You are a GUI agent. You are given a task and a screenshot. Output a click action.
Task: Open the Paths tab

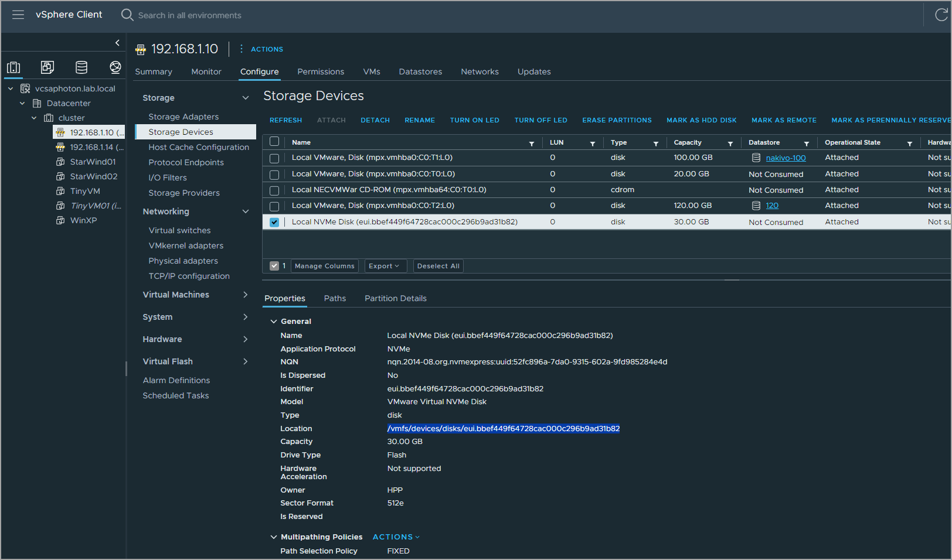335,298
